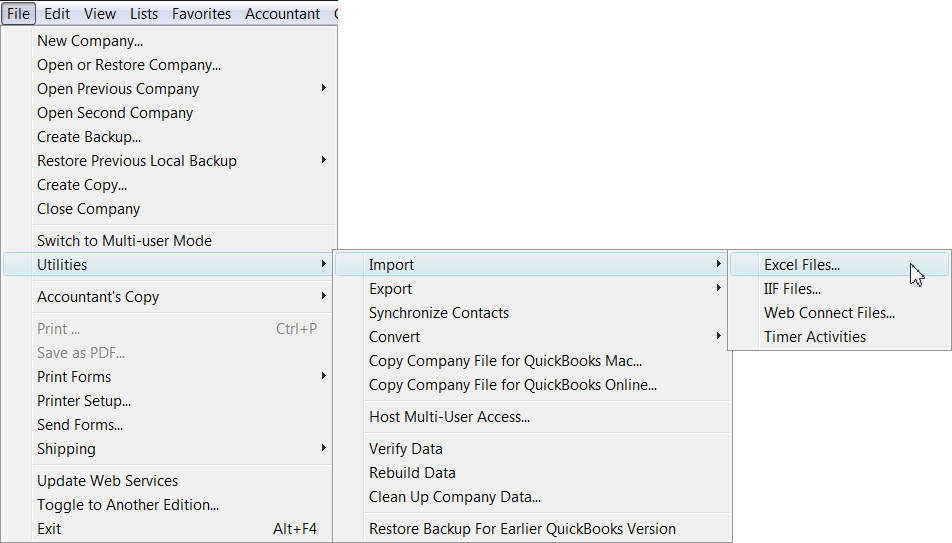
Task: Click Verify Data utility
Action: pyautogui.click(x=405, y=449)
